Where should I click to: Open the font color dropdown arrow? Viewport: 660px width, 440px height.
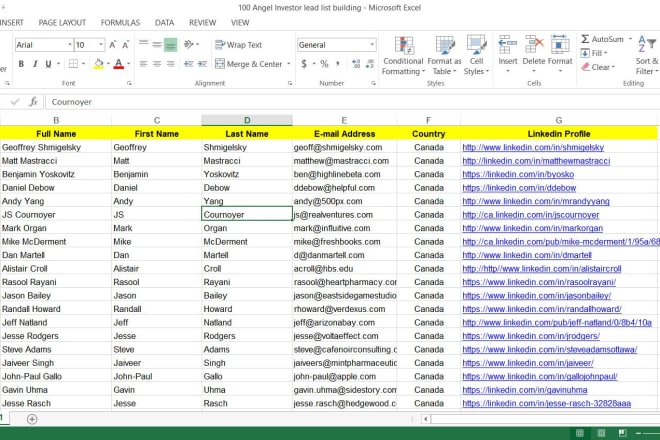pyautogui.click(x=128, y=64)
